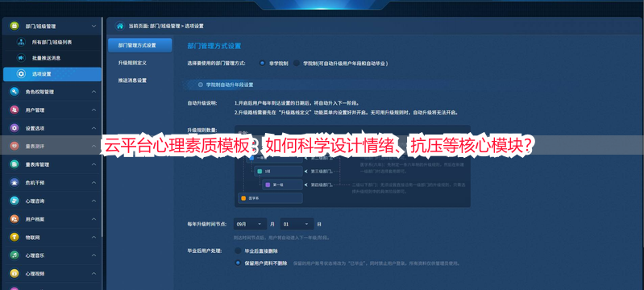Screen dimensions: 644x290
Task: Click the 心理咨询 sidebar icon
Action: [15, 201]
